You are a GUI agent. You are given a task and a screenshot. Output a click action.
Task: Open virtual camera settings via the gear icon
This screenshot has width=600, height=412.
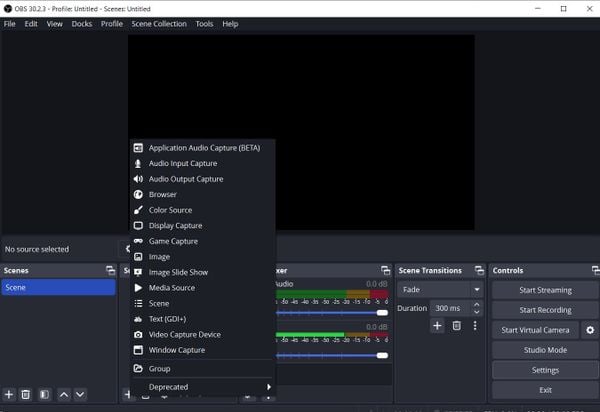click(x=590, y=330)
